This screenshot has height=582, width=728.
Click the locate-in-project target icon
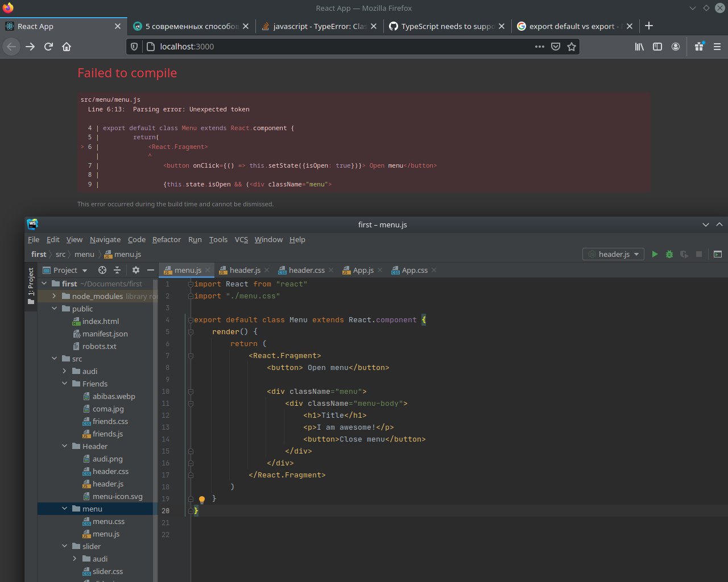(x=102, y=270)
